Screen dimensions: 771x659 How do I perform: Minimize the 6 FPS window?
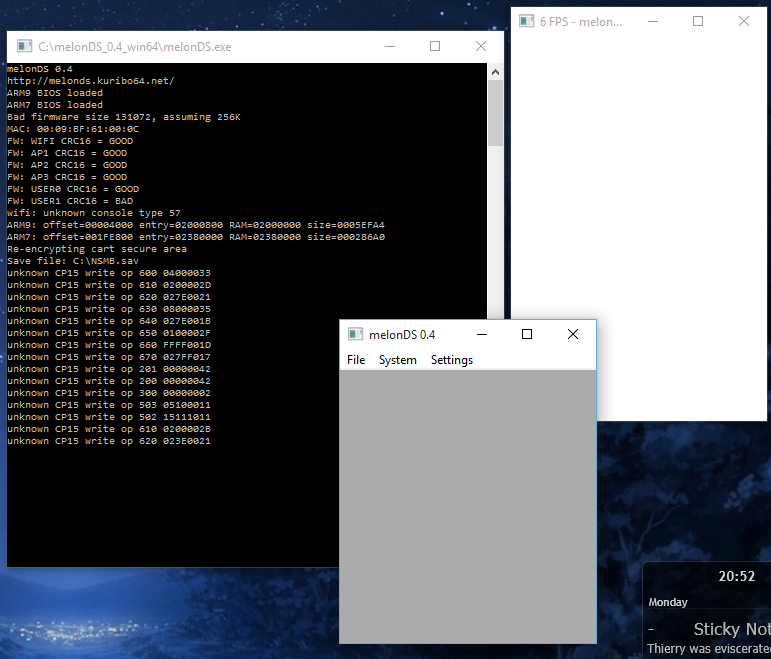tap(652, 21)
